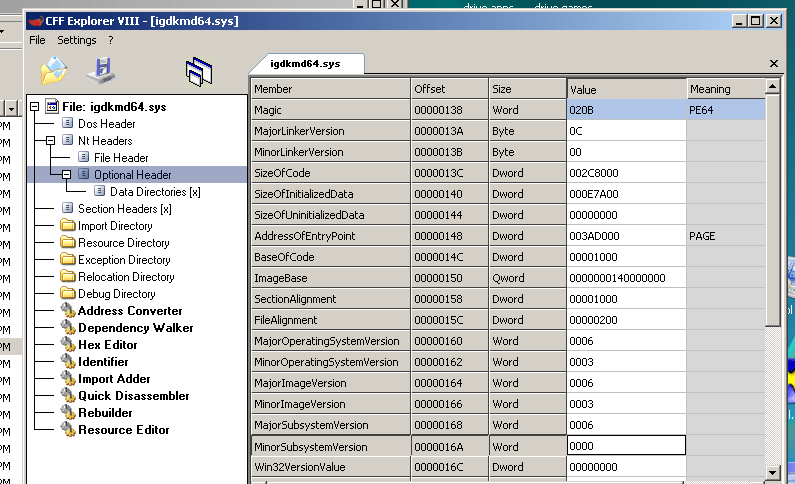This screenshot has width=795, height=484.
Task: Click the Open file toolbar icon
Action: (54, 70)
